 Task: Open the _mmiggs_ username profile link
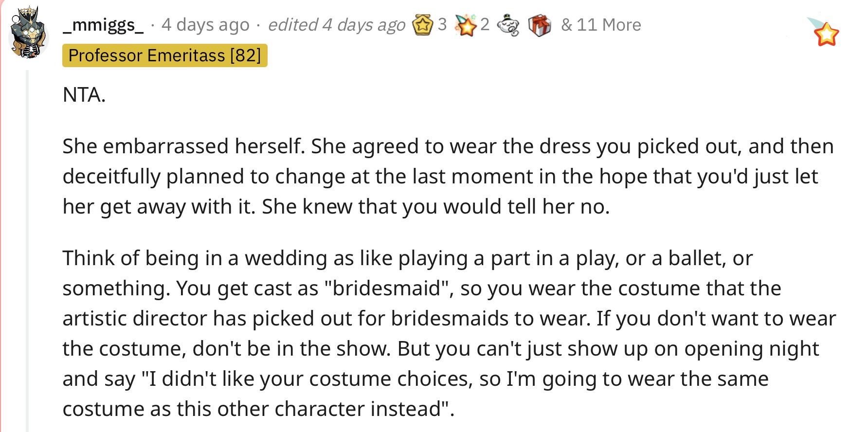pos(103,24)
